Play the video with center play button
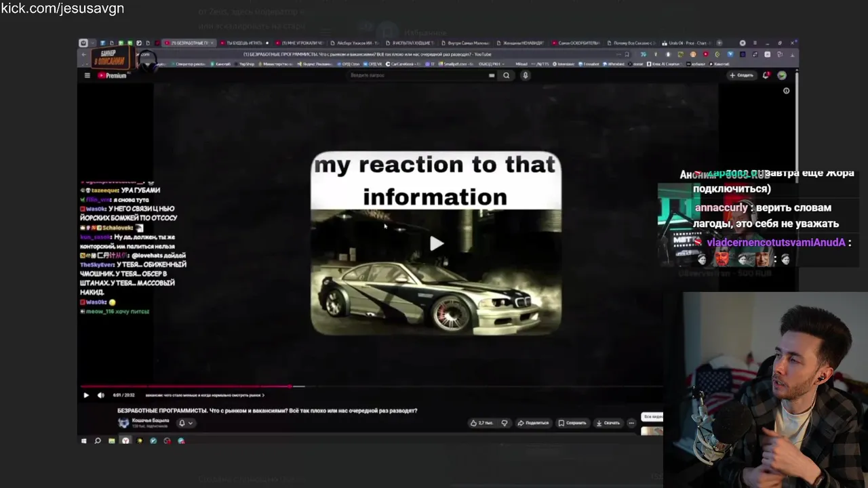The width and height of the screenshot is (868, 488). [436, 243]
